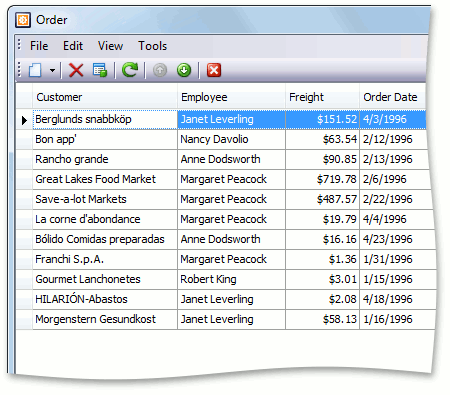The height and width of the screenshot is (395, 450).
Task: Click the $719.78 freight cell
Action: click(322, 179)
